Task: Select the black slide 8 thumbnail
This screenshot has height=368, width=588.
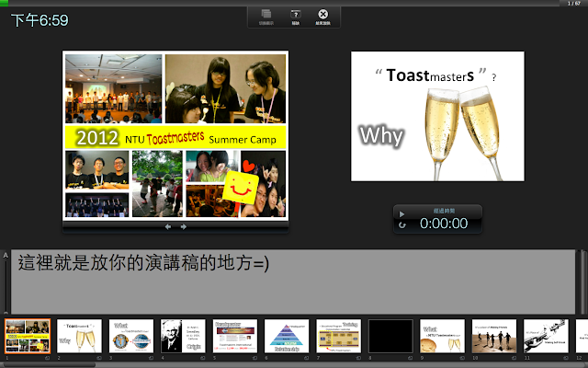Action: point(390,336)
